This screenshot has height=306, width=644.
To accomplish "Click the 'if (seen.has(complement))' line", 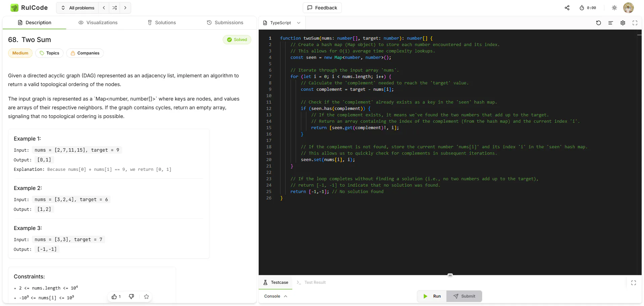I will pos(336,109).
